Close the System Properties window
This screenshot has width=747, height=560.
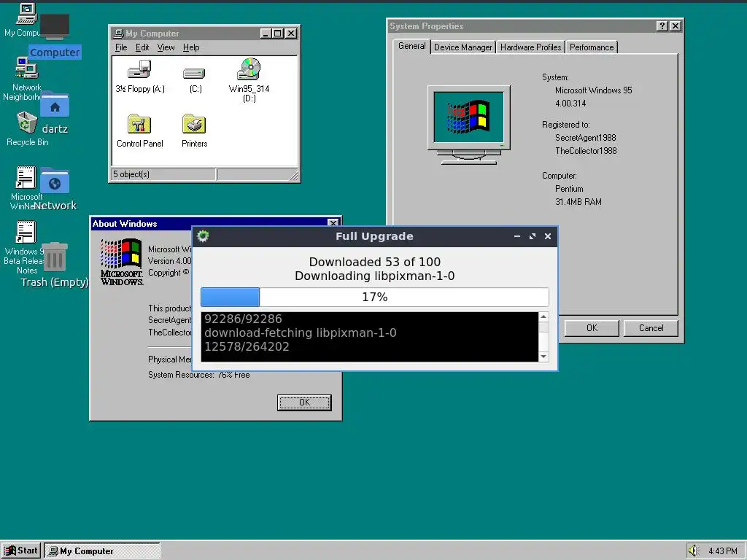[x=675, y=26]
